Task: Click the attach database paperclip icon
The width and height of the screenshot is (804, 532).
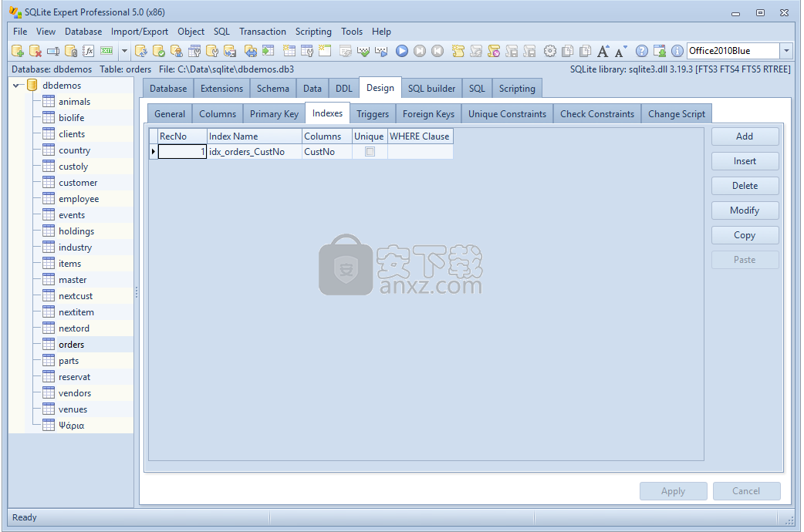Action: coord(71,51)
